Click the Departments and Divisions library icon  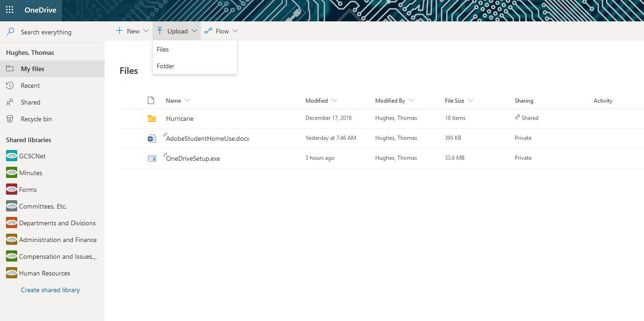(12, 223)
